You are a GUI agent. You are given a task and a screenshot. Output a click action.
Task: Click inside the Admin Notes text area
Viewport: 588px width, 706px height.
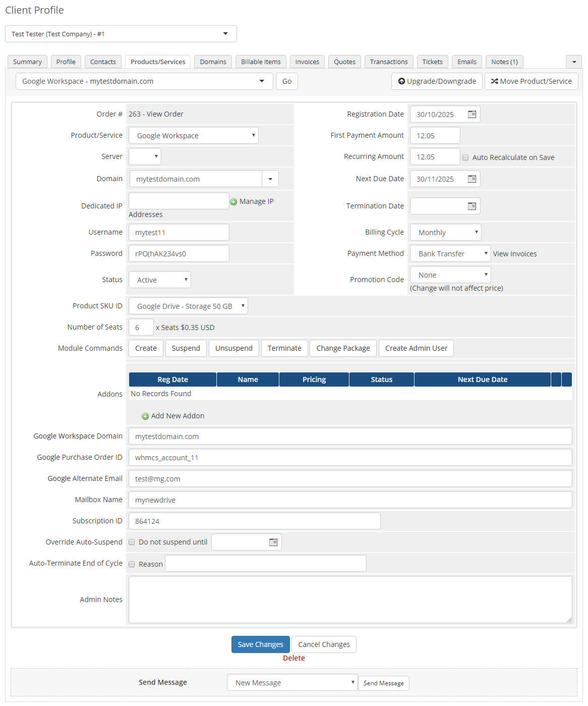coord(350,599)
